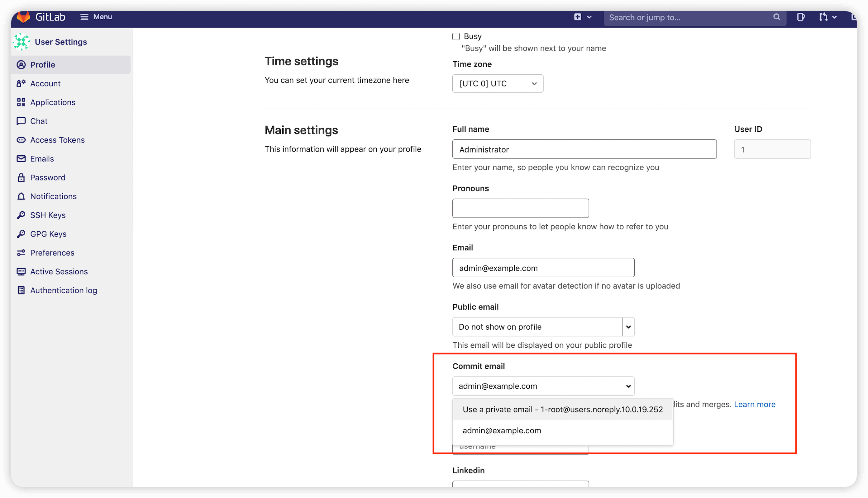Focus the Pronouns text field
The image size is (868, 498).
point(520,208)
